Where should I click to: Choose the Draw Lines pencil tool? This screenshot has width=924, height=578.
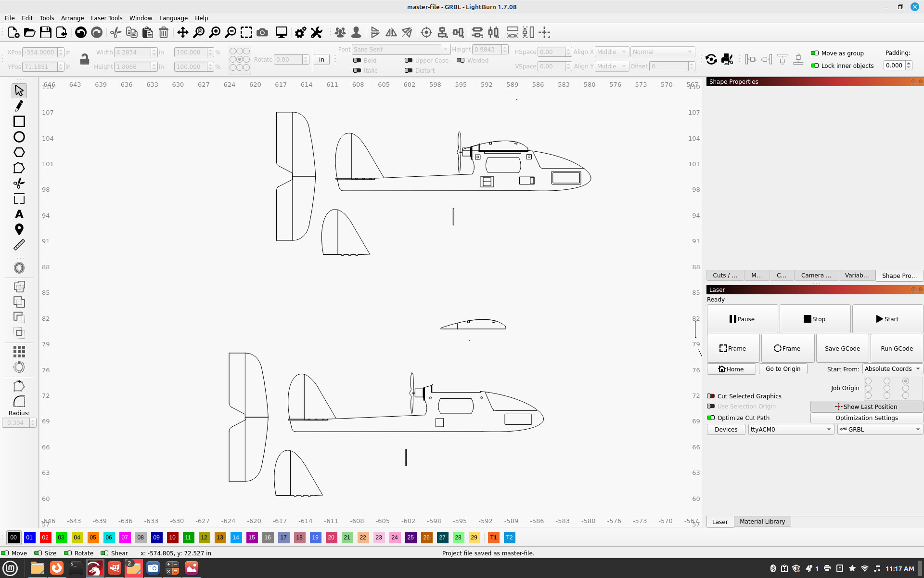tap(19, 106)
